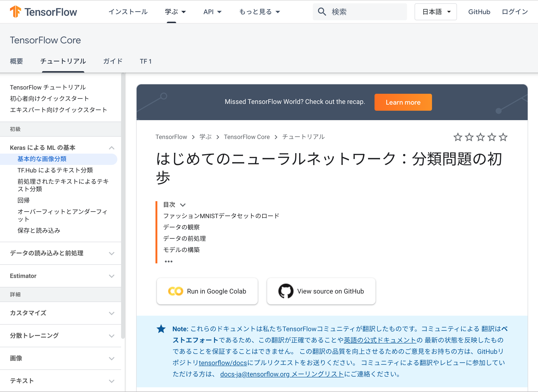Expand the カスタマイズ sidebar section
The height and width of the screenshot is (392, 538).
111,313
